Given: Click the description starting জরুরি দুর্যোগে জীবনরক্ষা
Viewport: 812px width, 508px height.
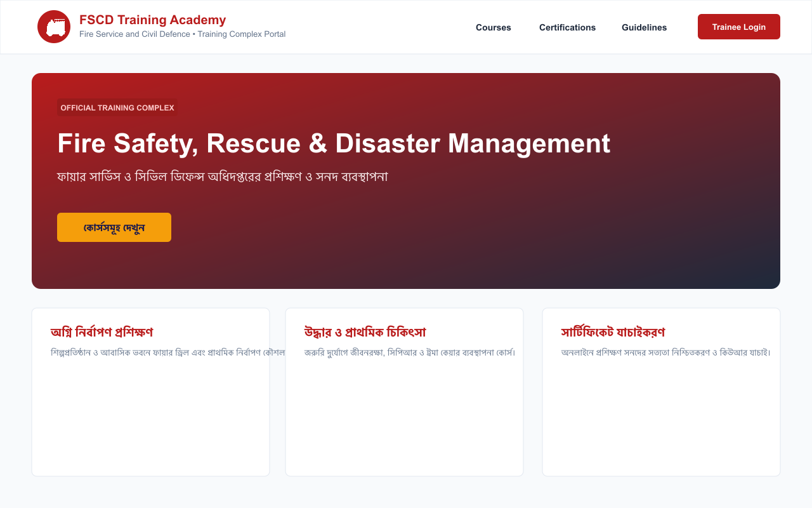Looking at the screenshot, I should pos(410,352).
